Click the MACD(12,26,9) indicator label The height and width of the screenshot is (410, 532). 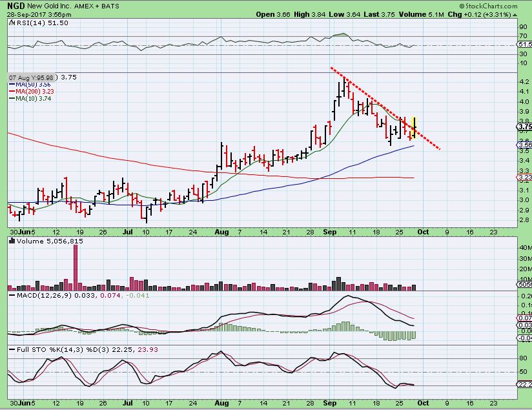44,295
